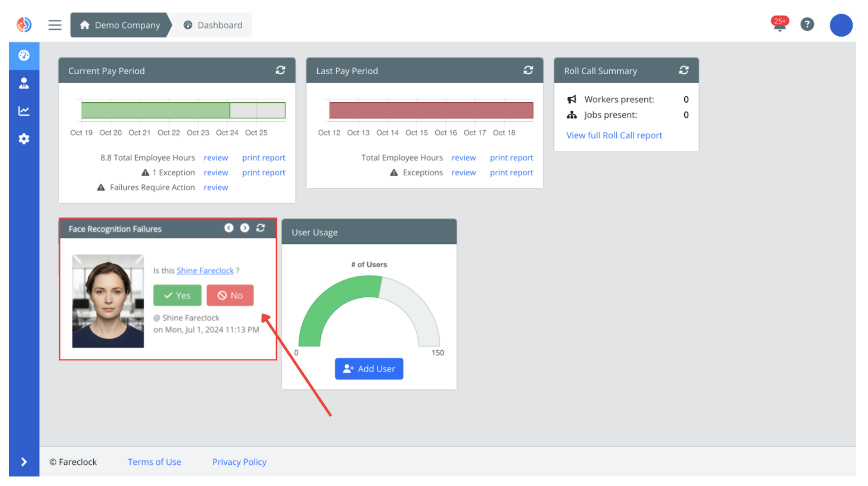
Task: Refresh the Current Pay Period widget
Action: (x=281, y=71)
